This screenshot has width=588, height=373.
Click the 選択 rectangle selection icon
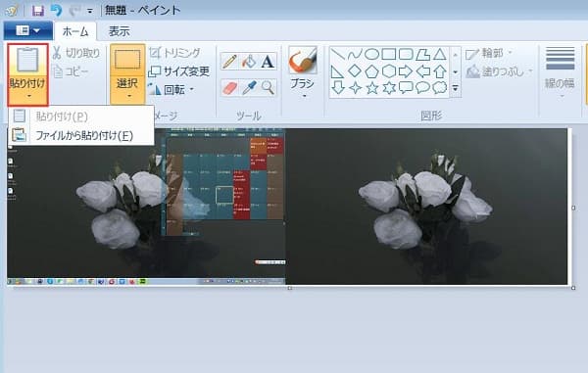click(x=127, y=60)
